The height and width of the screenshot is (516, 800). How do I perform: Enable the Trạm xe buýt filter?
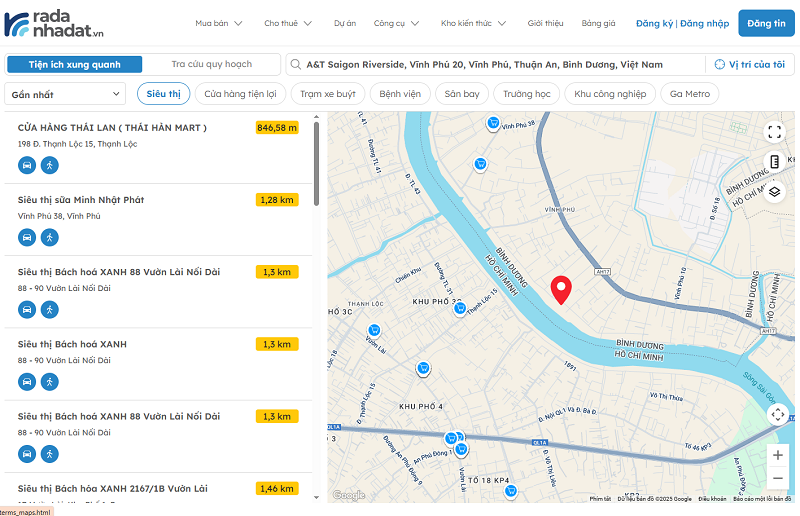tap(328, 94)
